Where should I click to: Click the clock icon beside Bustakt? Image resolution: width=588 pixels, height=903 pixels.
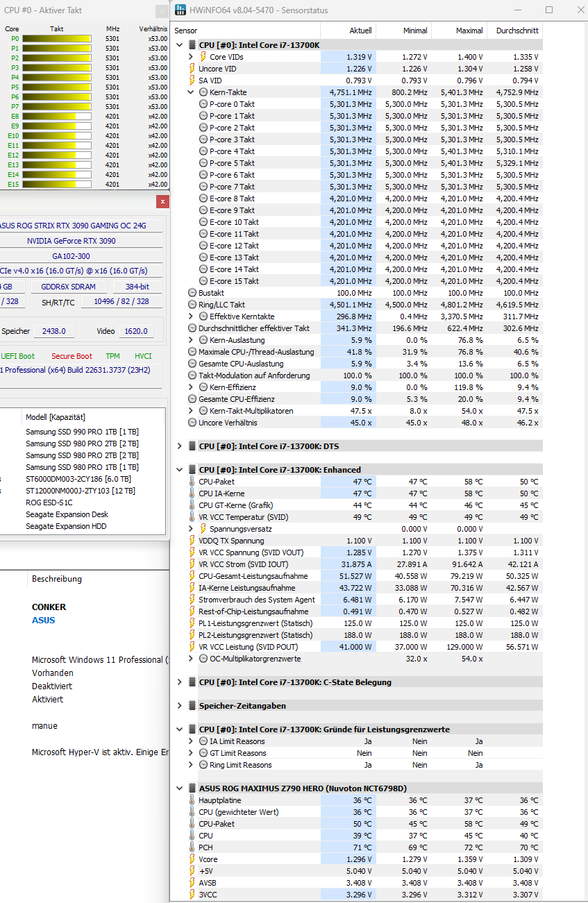[192, 293]
